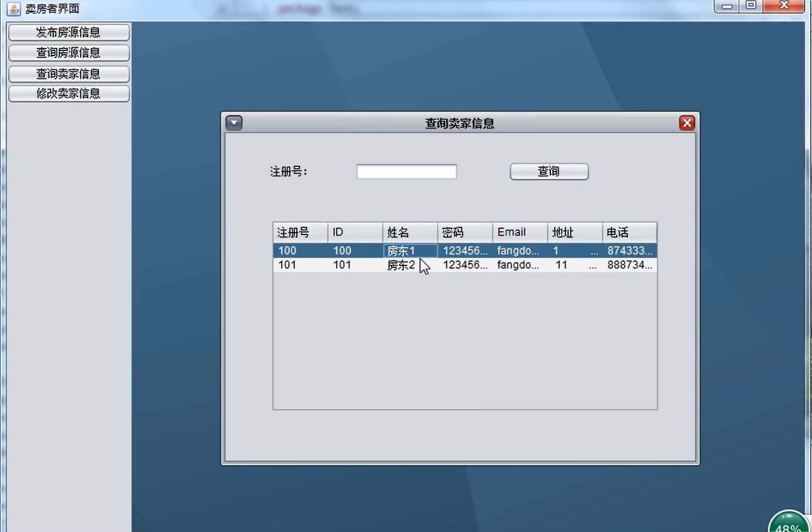This screenshot has width=812, height=532.
Task: Click the Java icon in main title bar
Action: 13,9
